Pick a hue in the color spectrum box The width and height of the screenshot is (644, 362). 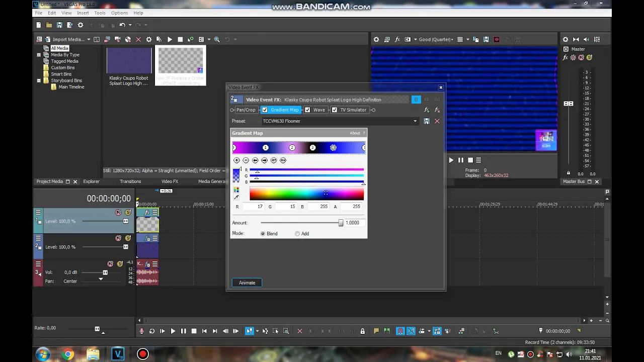306,194
